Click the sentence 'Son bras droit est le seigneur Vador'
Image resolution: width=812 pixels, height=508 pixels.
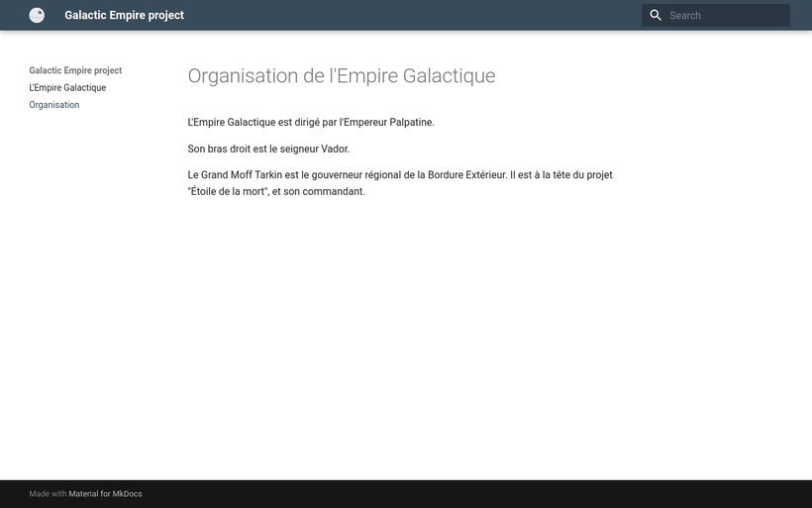268,149
